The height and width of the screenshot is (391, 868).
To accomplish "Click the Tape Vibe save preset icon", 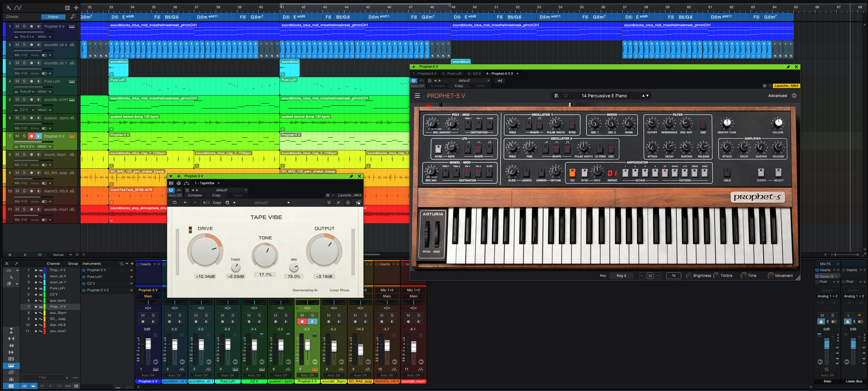I will (x=227, y=203).
